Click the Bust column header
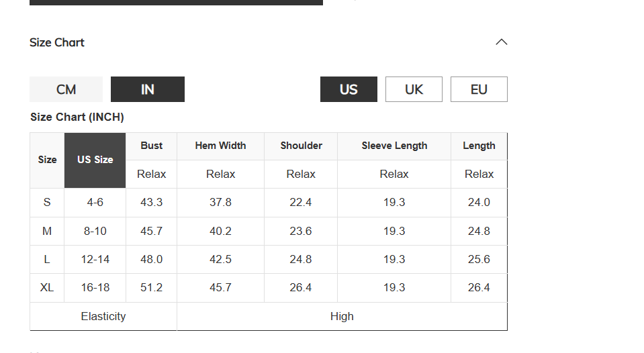The image size is (644, 353). (152, 146)
